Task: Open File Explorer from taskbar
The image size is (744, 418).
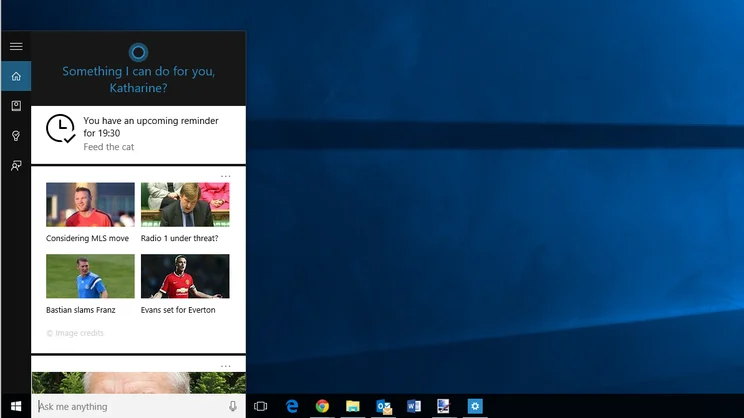Action: click(x=353, y=406)
